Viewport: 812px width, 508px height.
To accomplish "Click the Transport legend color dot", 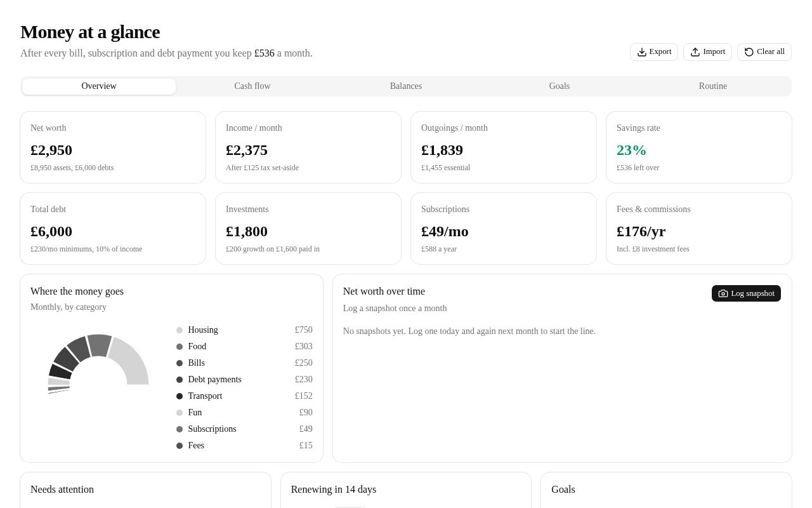I will point(180,396).
